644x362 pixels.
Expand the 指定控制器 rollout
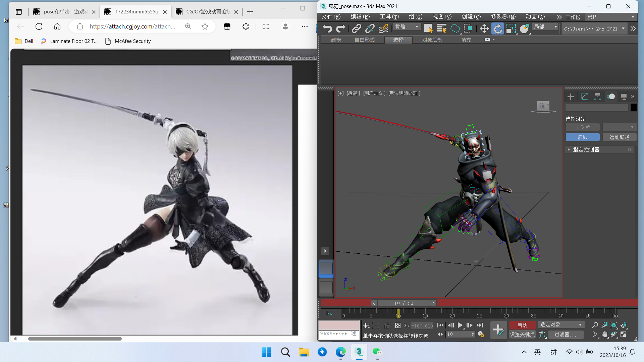pyautogui.click(x=599, y=149)
